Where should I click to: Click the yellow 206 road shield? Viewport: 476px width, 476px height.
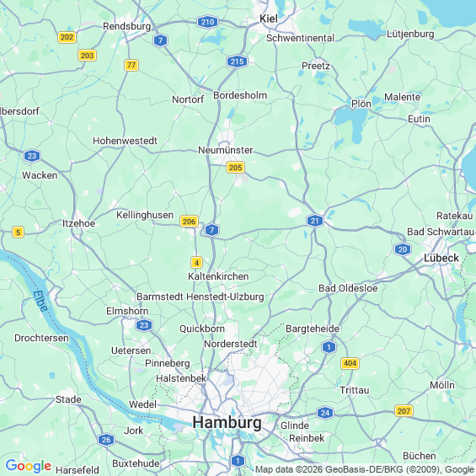click(189, 222)
